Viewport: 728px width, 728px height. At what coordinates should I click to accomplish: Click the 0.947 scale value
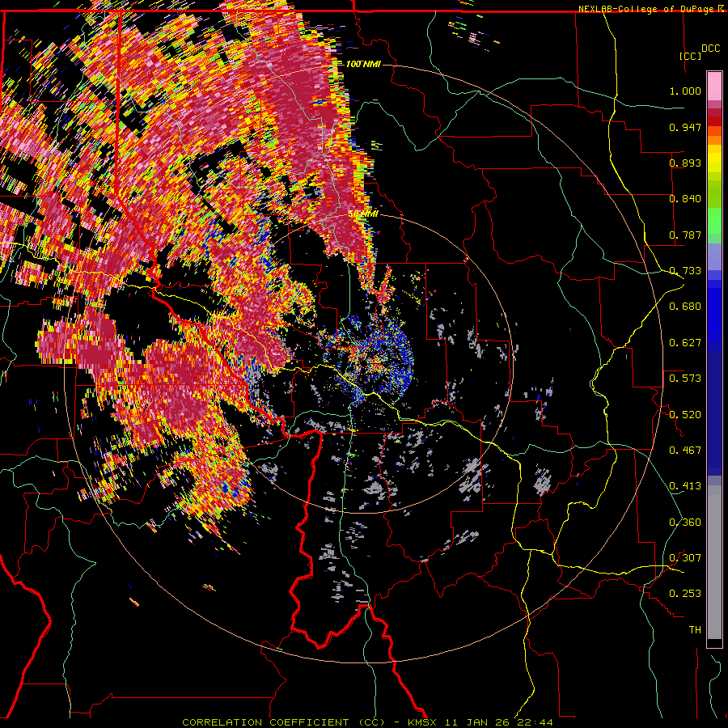[685, 127]
